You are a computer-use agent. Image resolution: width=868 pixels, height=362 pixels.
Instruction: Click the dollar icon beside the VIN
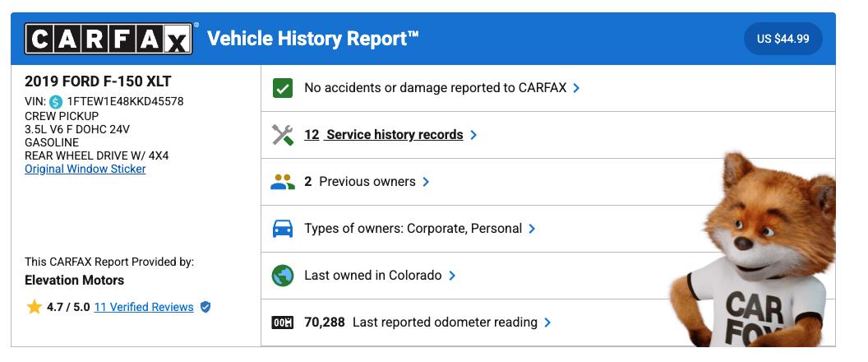coord(56,102)
